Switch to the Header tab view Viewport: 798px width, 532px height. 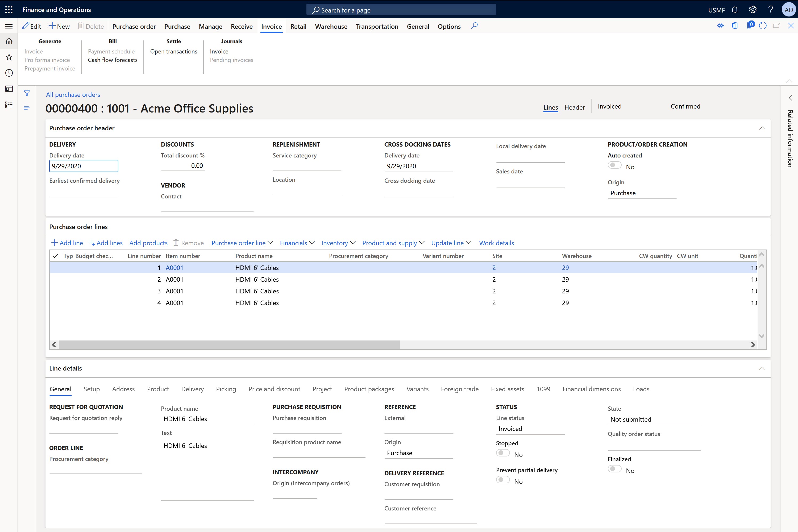pos(574,107)
